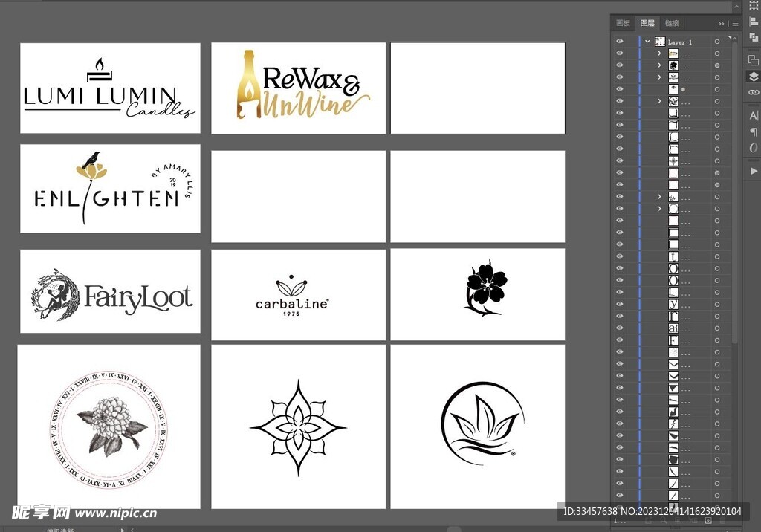Expand the third sublayer under Layer 1
Image resolution: width=761 pixels, height=532 pixels.
tap(659, 77)
